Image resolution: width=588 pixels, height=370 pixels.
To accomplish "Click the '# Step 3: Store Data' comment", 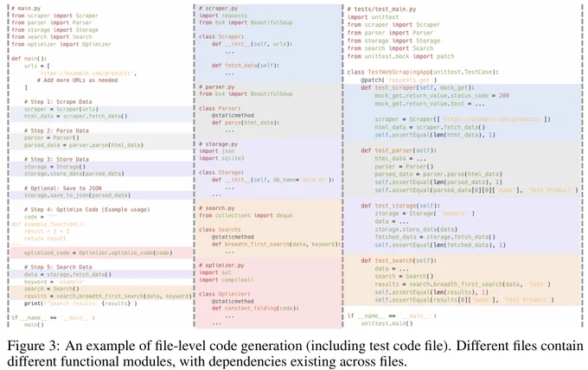I will (56, 159).
